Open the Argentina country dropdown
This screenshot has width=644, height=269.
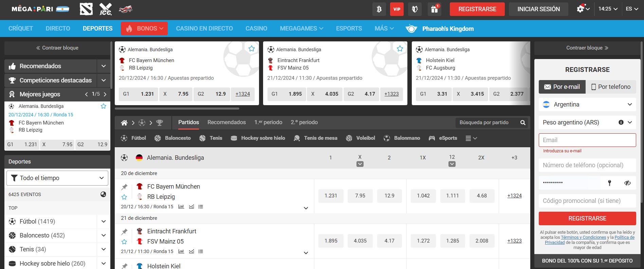point(587,104)
